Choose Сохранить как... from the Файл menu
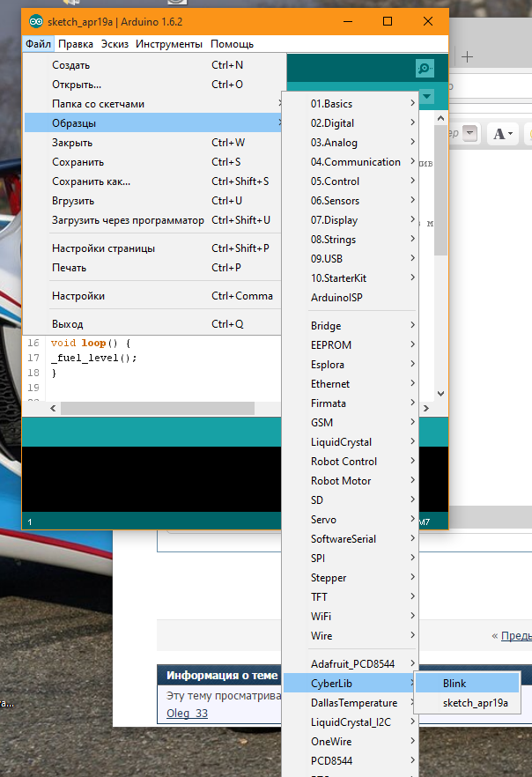The height and width of the screenshot is (777, 532). tap(92, 181)
